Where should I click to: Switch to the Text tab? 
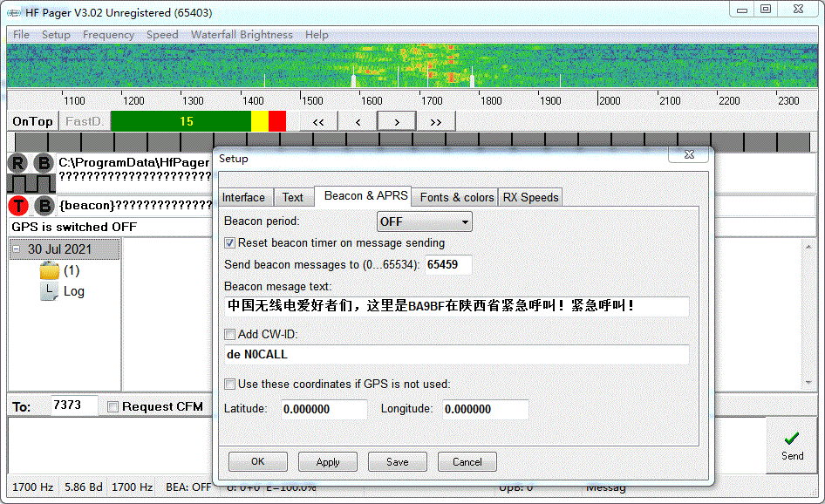coord(293,197)
